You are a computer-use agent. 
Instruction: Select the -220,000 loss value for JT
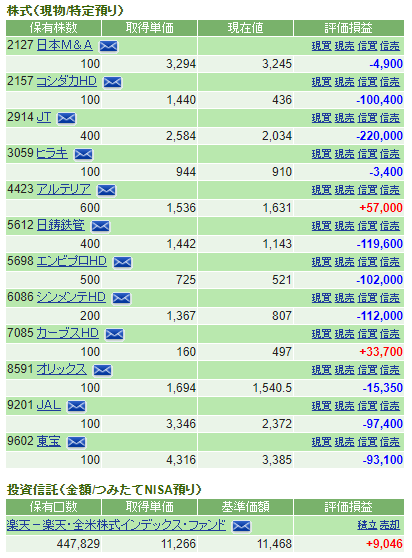pyautogui.click(x=380, y=136)
